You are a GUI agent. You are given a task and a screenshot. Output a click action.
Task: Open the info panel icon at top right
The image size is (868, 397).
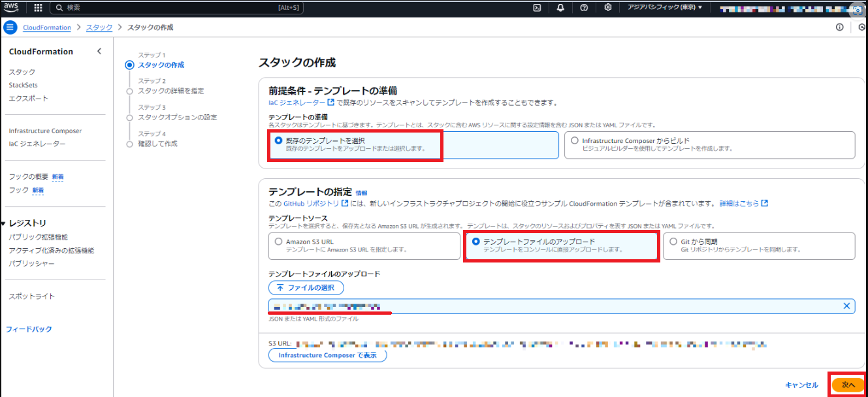840,27
